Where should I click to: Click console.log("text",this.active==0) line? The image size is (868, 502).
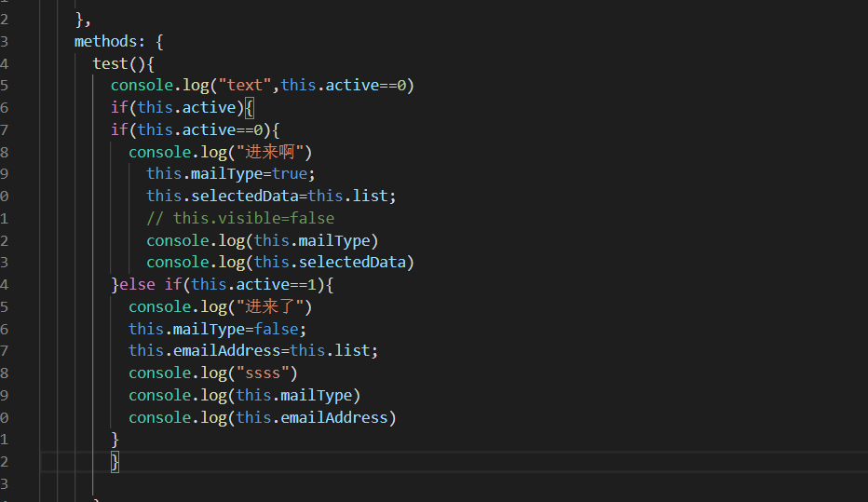pyautogui.click(x=263, y=86)
